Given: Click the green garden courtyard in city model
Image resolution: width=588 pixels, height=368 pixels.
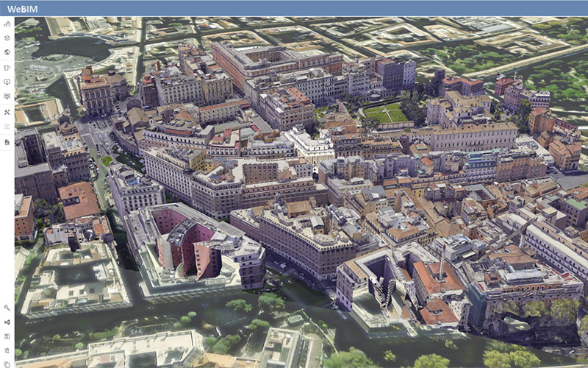Looking at the screenshot, I should click(x=387, y=113).
